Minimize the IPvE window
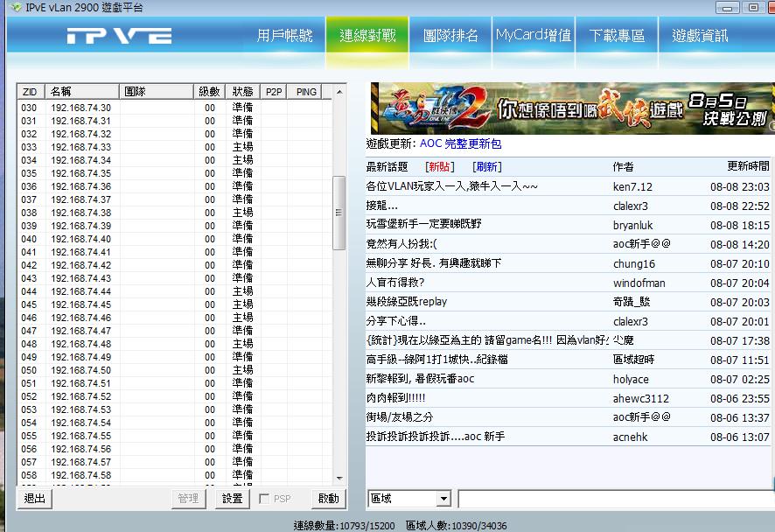This screenshot has height=532, width=775. click(727, 8)
